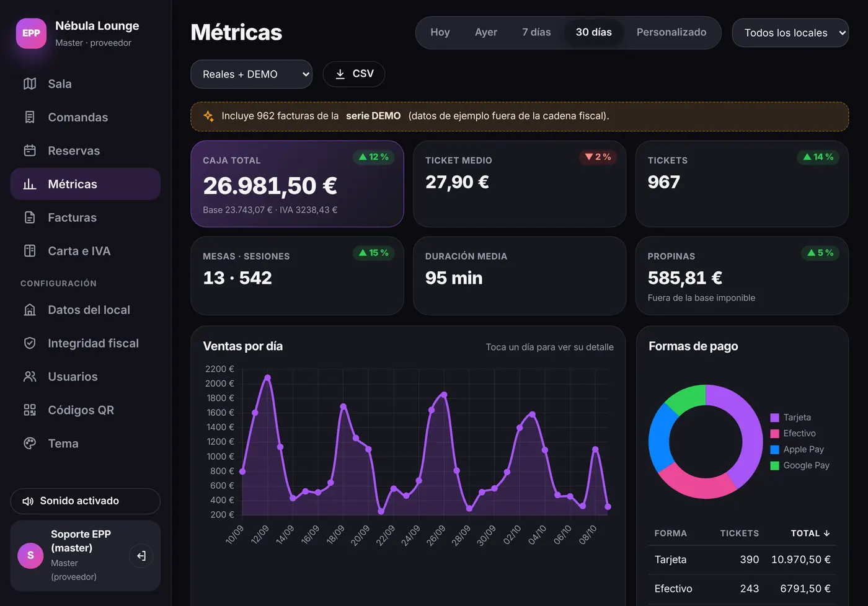Click the Tickets 967 card
This screenshot has width=868, height=606.
pos(742,184)
